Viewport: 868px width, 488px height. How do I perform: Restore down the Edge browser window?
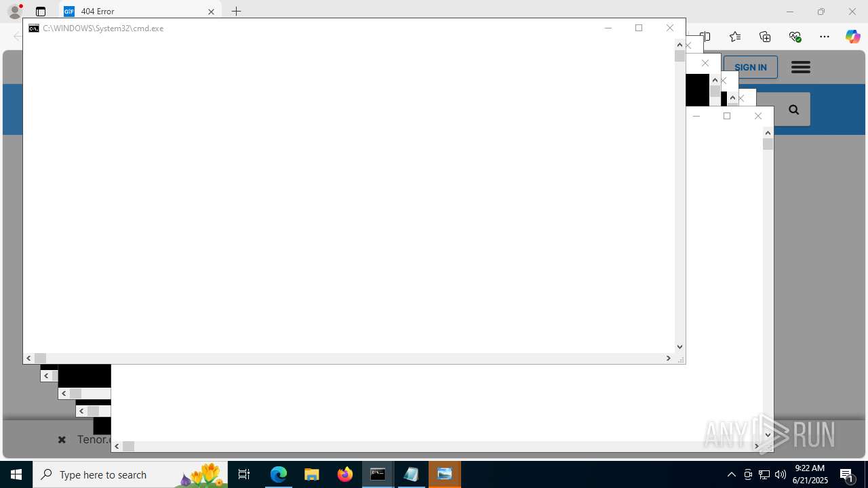[x=821, y=12]
